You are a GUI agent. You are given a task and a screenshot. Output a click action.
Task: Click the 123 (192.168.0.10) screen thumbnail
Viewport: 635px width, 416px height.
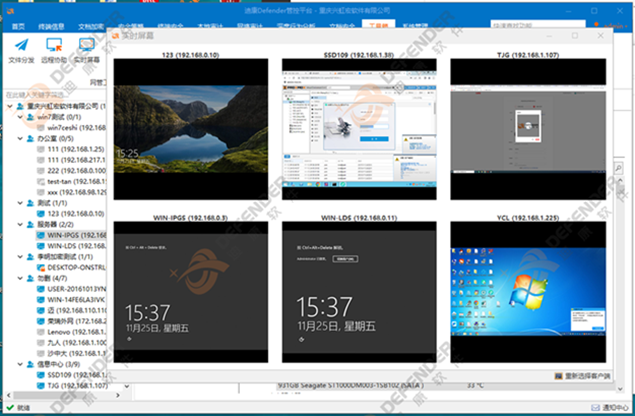tap(190, 129)
